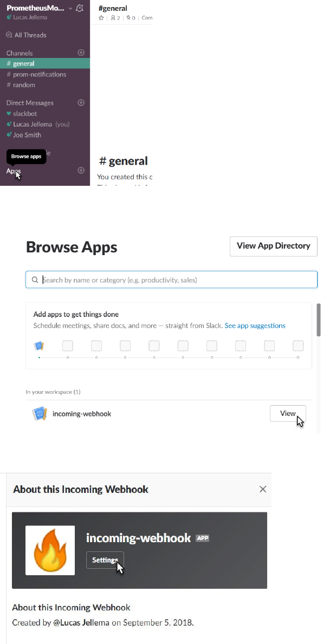
Task: Click the plus icon beside Apps
Action: coord(81,171)
